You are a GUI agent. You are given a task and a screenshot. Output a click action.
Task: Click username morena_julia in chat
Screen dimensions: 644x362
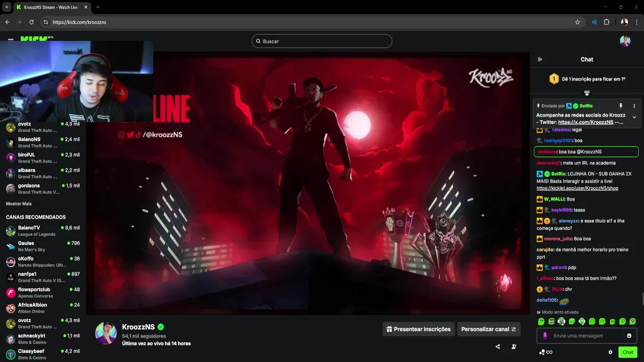pyautogui.click(x=558, y=239)
